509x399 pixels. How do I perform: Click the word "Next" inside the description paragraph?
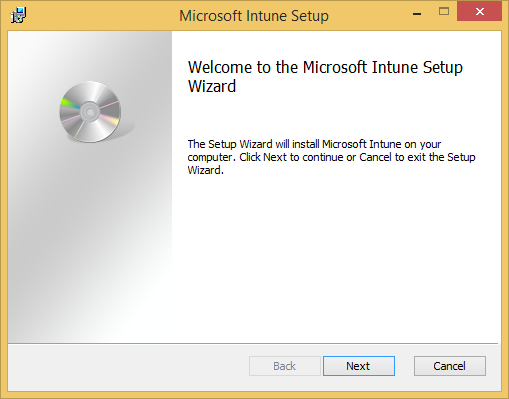(x=275, y=157)
